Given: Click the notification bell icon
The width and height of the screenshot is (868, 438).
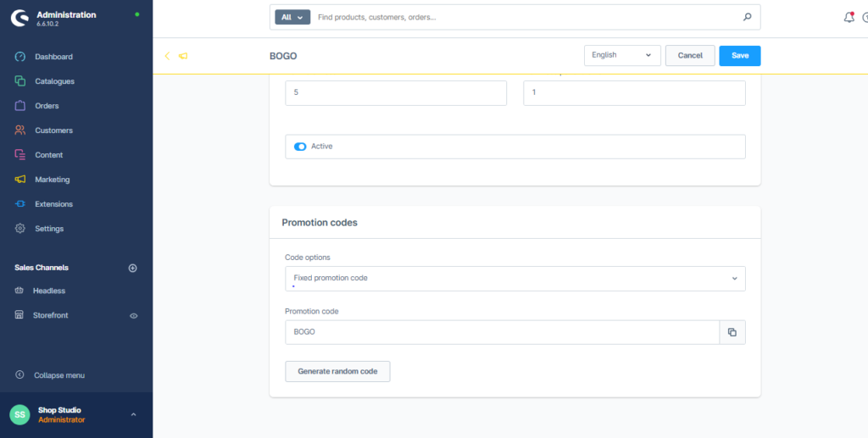Looking at the screenshot, I should (849, 17).
